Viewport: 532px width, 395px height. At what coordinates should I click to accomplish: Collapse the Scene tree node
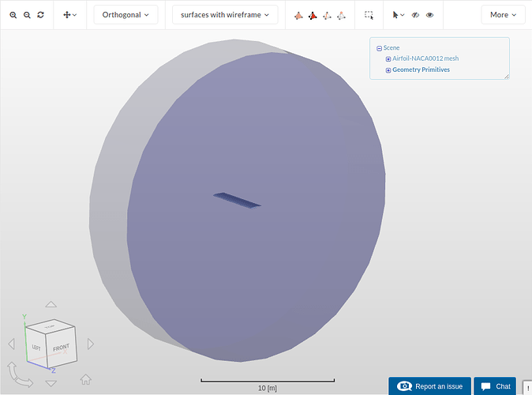pos(380,48)
